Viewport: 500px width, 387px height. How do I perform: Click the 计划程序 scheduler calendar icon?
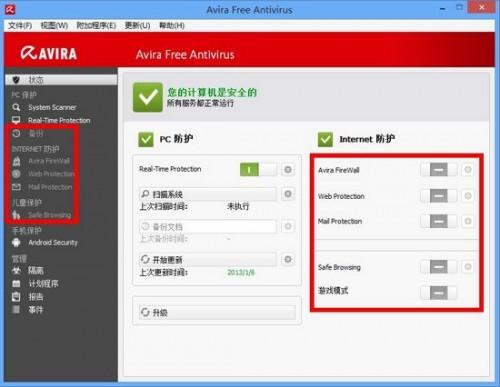coord(16,284)
